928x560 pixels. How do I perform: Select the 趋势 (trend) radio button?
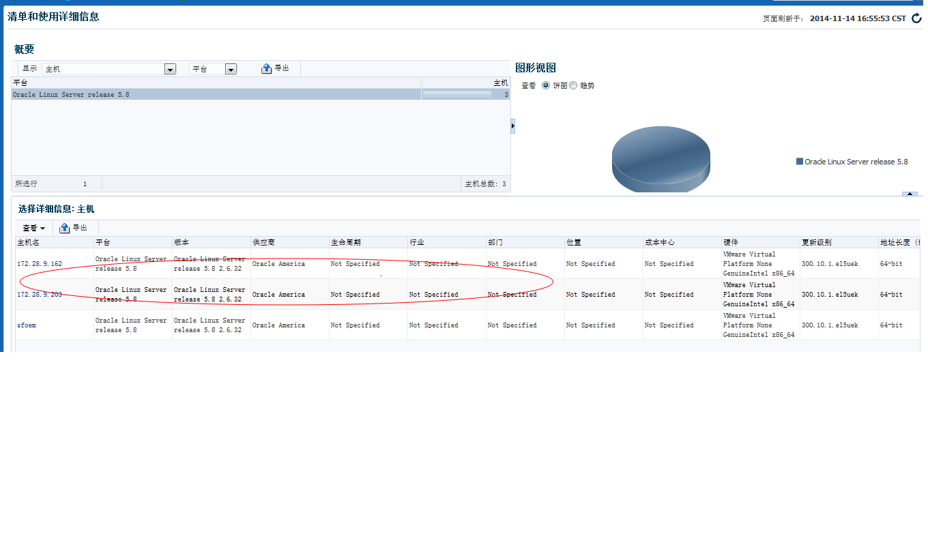tap(573, 85)
